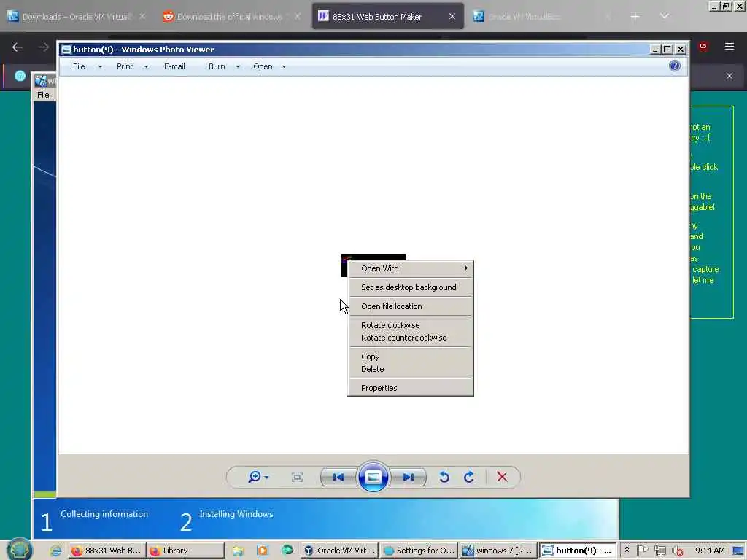Choose Set as desktop background
Viewport: 747px width, 560px height.
pos(411,287)
